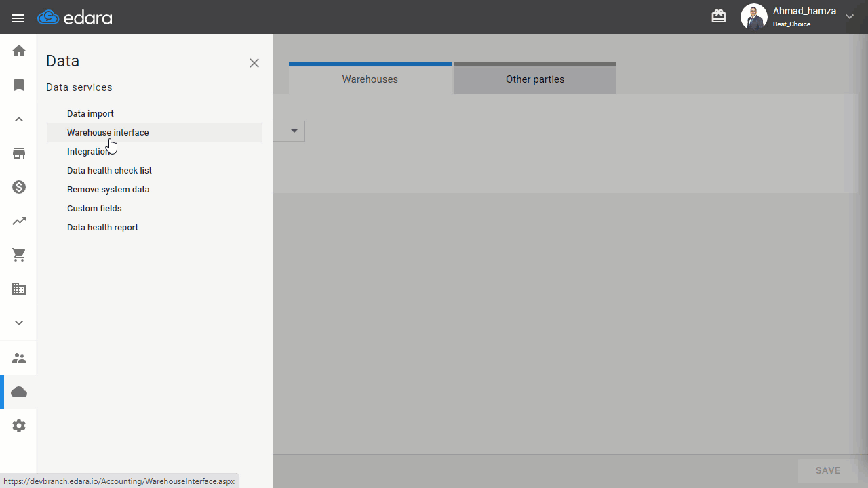Open the bookmarks sidebar icon
868x488 pixels.
point(19,85)
